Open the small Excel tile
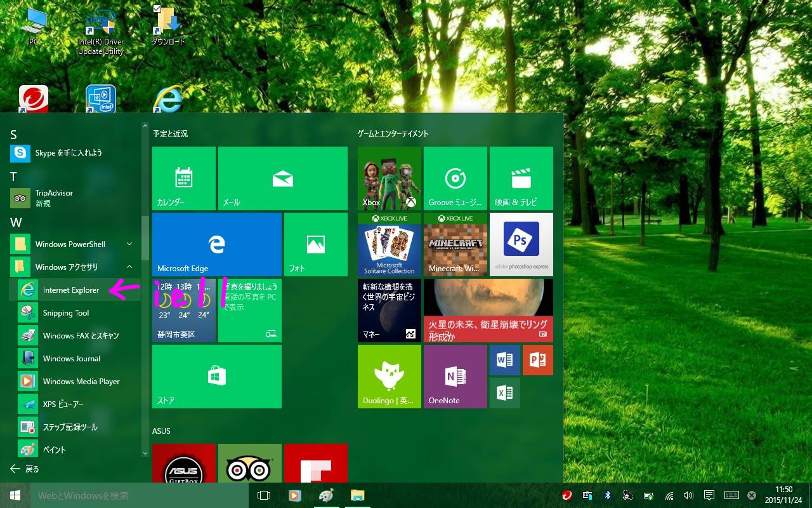 [505, 393]
